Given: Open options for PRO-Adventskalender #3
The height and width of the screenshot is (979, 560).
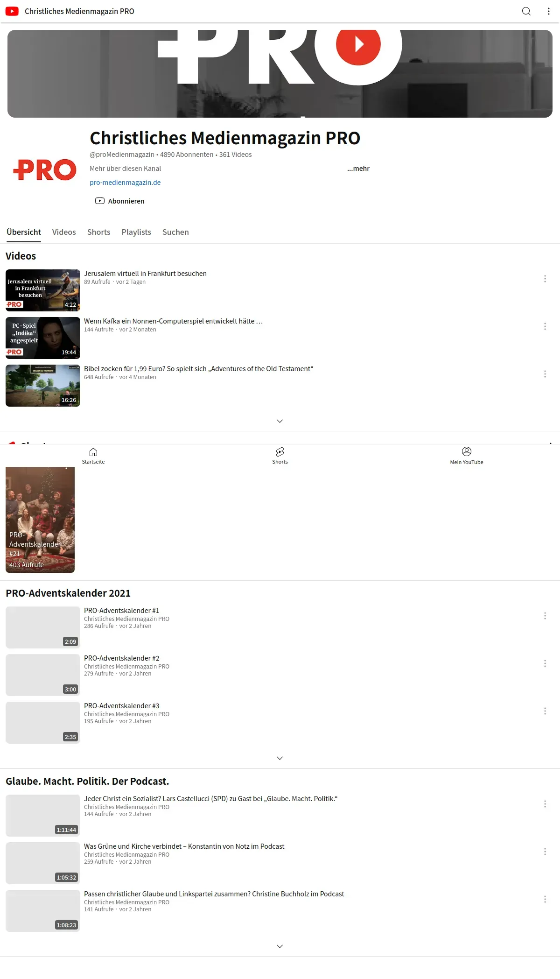Looking at the screenshot, I should click(x=545, y=711).
